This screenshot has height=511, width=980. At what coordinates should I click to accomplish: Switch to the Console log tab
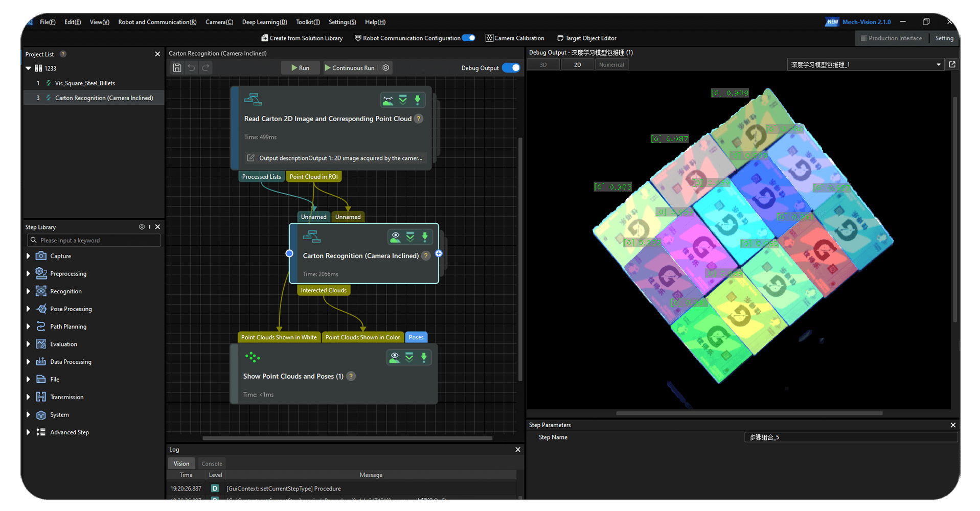click(x=212, y=463)
